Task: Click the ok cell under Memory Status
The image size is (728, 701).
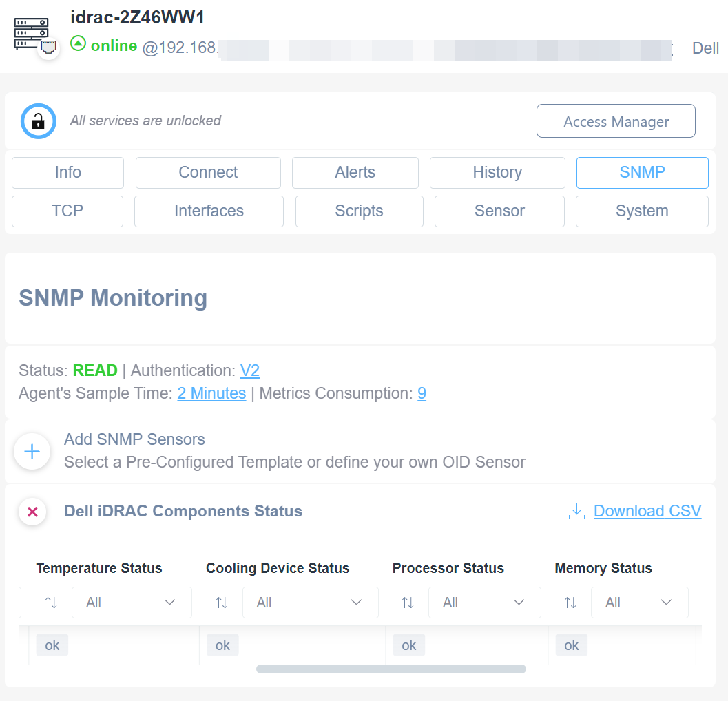Action: [571, 645]
